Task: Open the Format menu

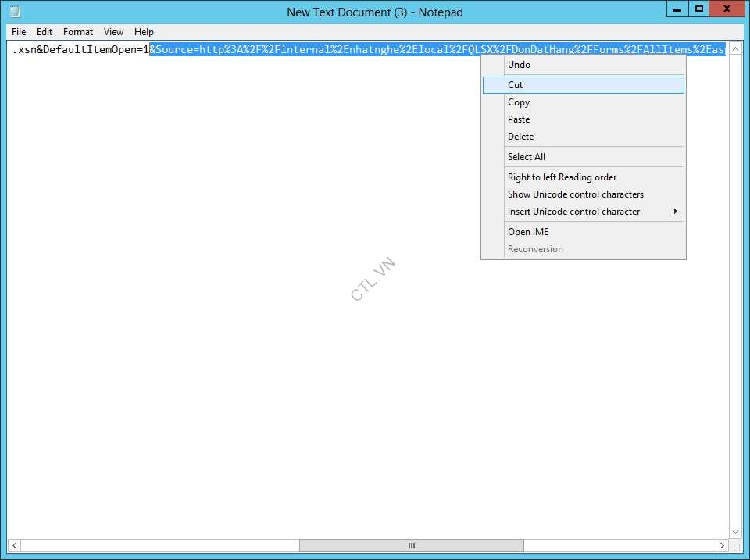Action: (78, 32)
